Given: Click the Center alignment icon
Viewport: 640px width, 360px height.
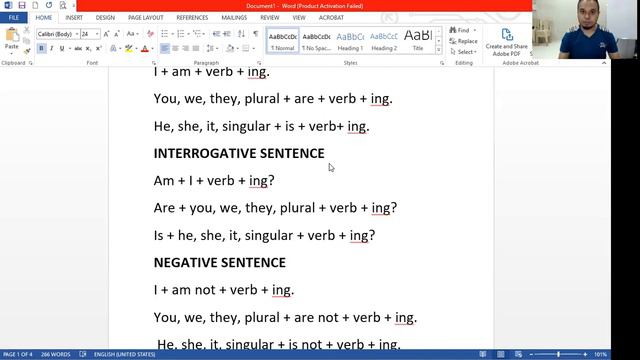Looking at the screenshot, I should pyautogui.click(x=175, y=49).
